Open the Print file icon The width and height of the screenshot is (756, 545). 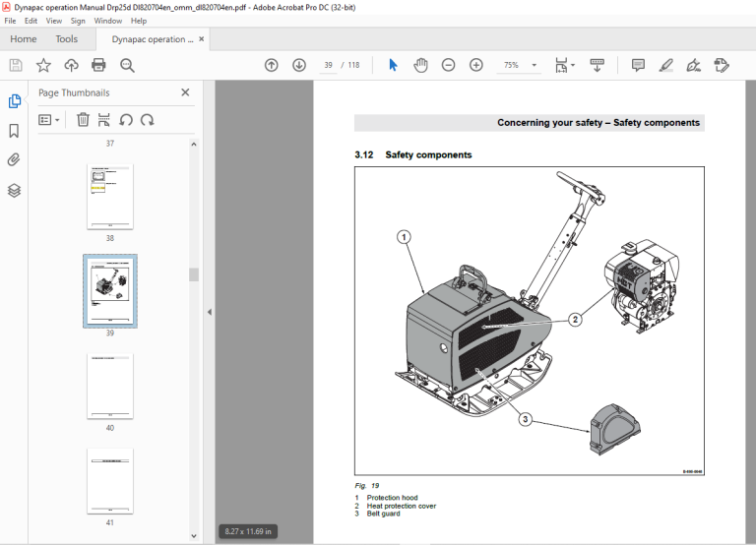(98, 65)
